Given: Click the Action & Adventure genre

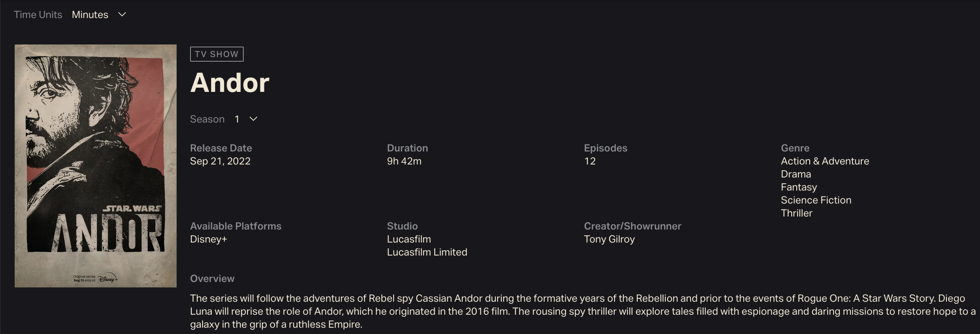Looking at the screenshot, I should click(x=825, y=161).
